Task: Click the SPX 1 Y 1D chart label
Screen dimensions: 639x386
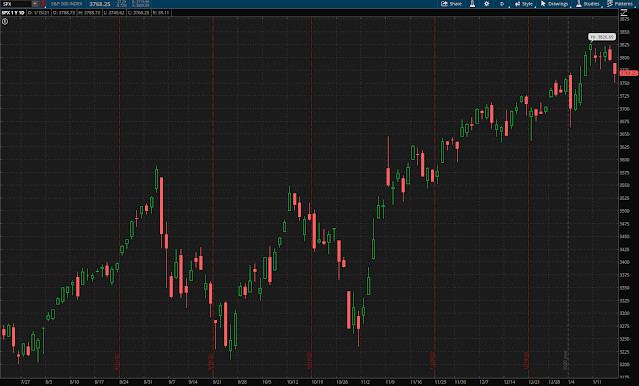Action: (13, 13)
